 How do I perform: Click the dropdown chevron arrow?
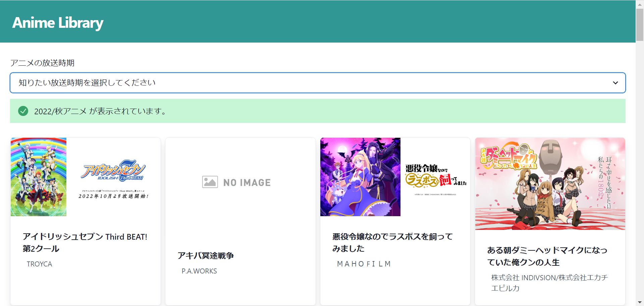[x=615, y=83]
